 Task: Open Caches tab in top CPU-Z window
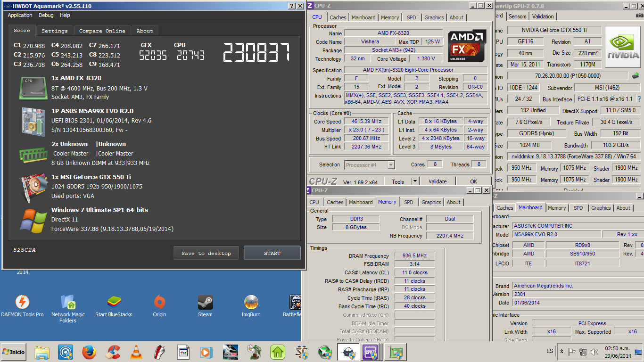(338, 17)
